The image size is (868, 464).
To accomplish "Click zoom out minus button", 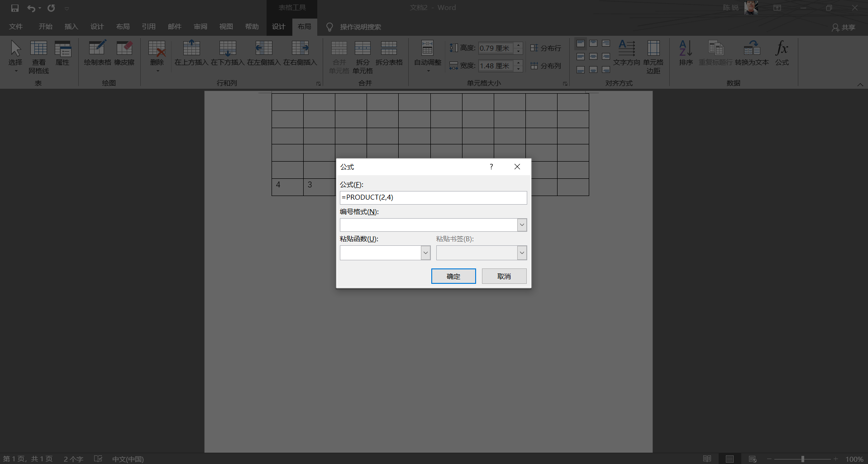I will 769,459.
